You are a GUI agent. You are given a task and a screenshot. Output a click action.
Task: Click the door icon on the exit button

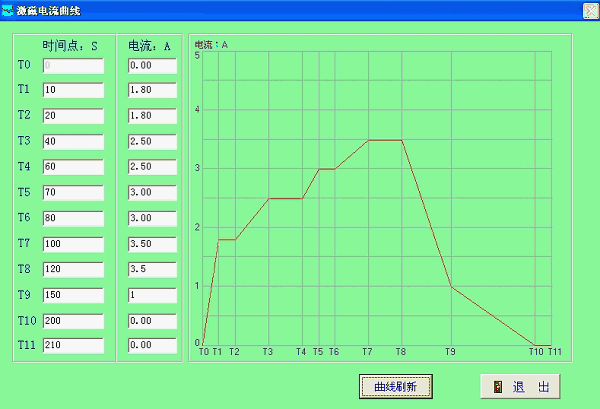pos(497,387)
